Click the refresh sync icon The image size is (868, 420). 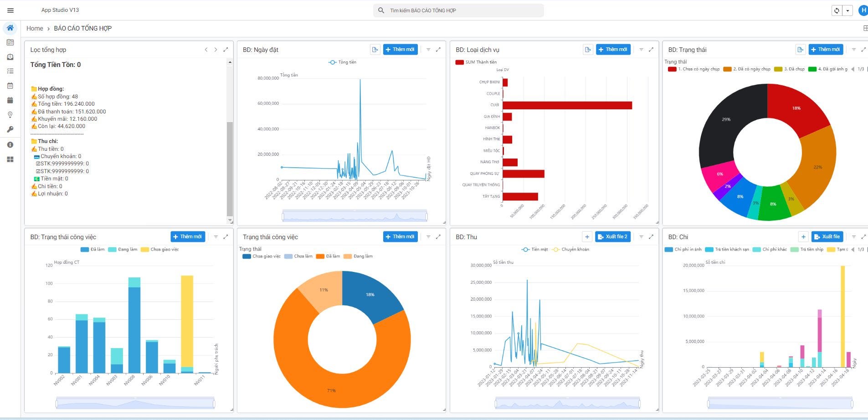[837, 10]
